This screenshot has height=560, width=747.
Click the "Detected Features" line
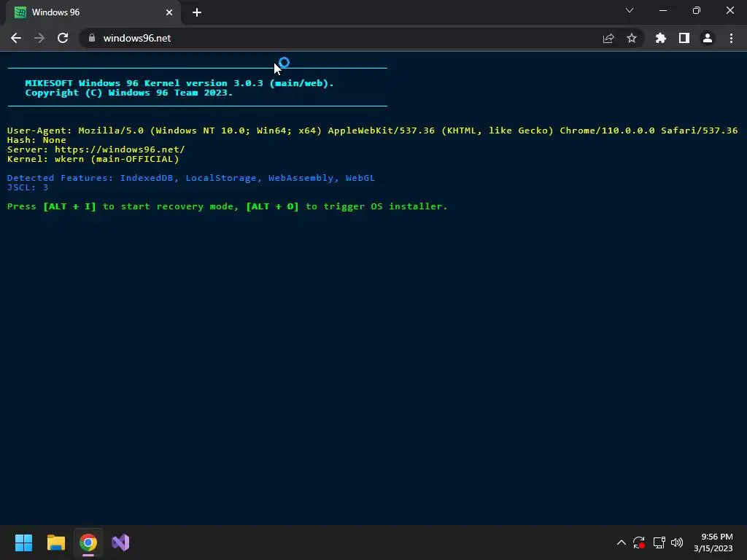point(191,178)
